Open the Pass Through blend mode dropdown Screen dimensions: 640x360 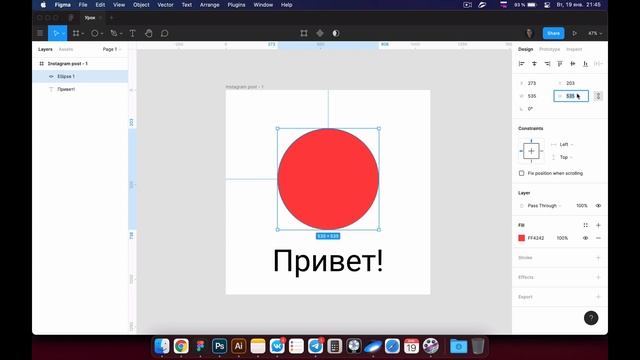(x=544, y=206)
